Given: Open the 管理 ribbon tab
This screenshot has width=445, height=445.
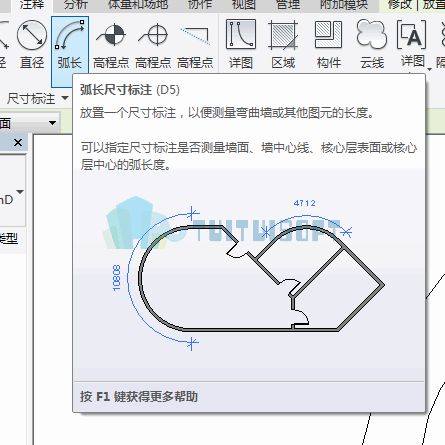Looking at the screenshot, I should [x=288, y=5].
